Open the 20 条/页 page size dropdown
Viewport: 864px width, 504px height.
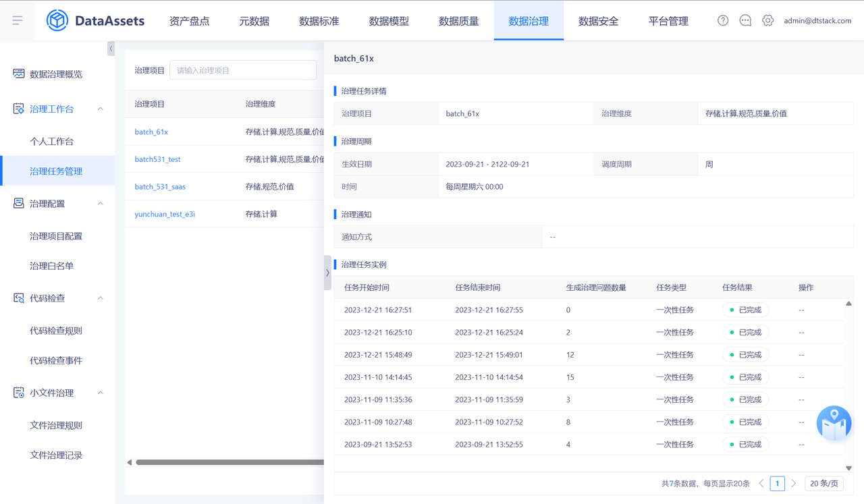tap(824, 484)
